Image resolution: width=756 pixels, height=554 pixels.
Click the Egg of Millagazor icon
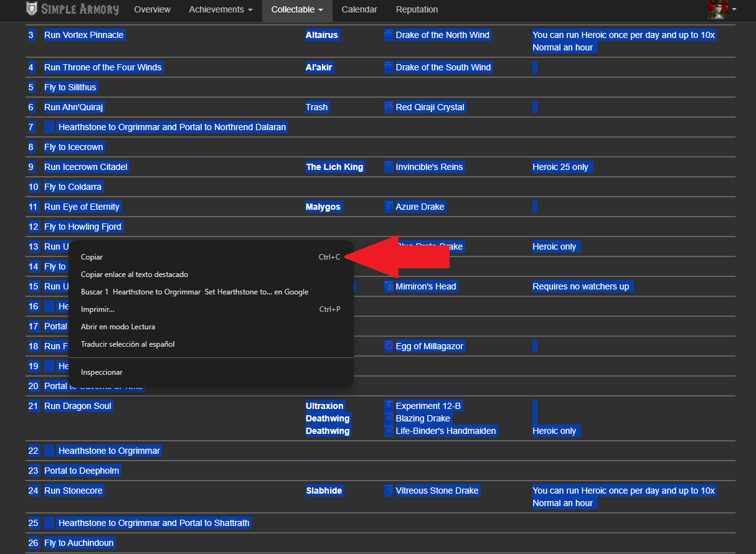pos(389,346)
